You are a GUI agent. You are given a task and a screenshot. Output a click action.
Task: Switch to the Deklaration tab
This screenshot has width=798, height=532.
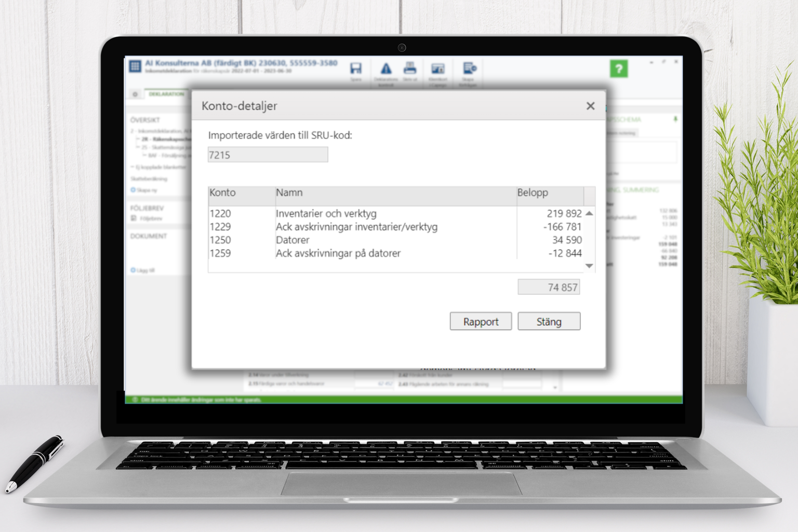[x=166, y=94]
